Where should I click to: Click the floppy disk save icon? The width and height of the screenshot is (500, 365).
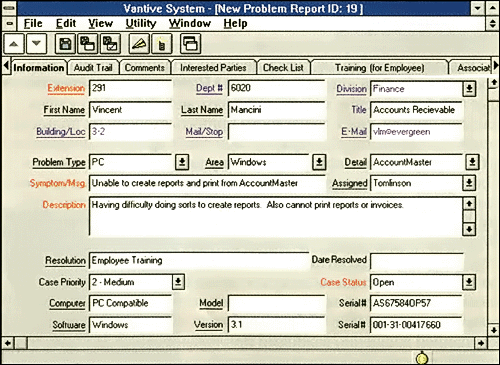65,43
